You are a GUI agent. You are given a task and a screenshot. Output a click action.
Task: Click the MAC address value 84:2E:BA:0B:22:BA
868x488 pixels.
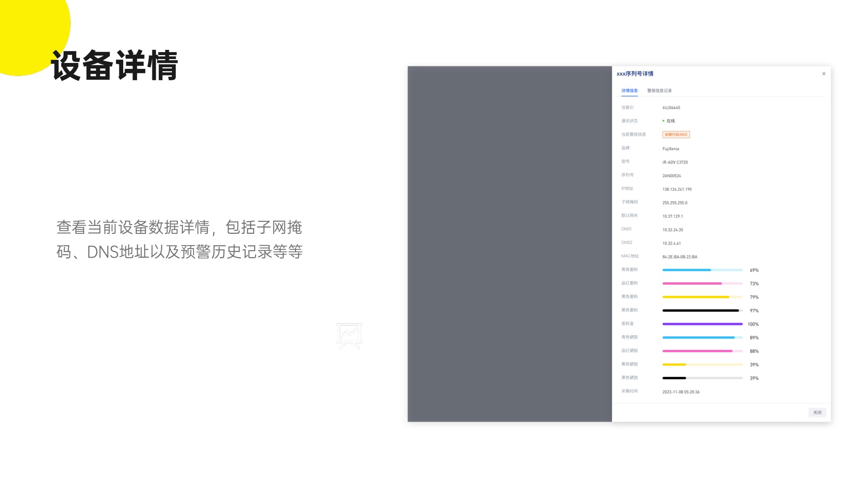coord(680,257)
